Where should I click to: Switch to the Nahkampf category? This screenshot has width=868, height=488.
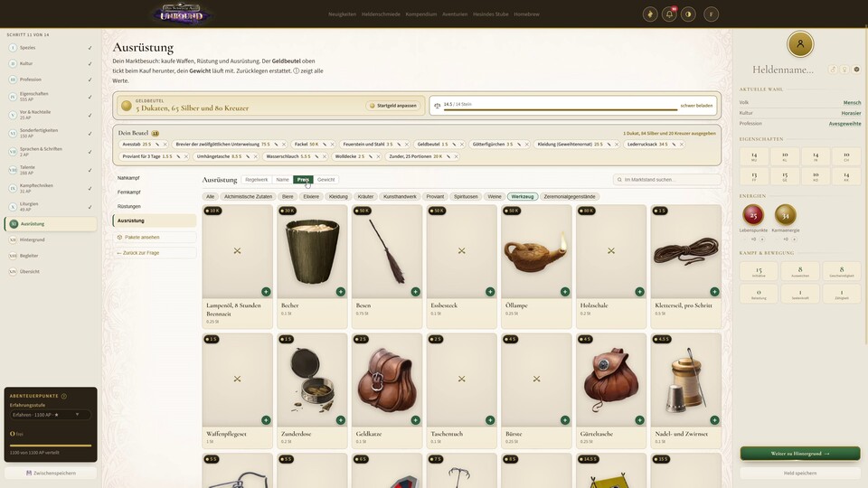click(154, 178)
